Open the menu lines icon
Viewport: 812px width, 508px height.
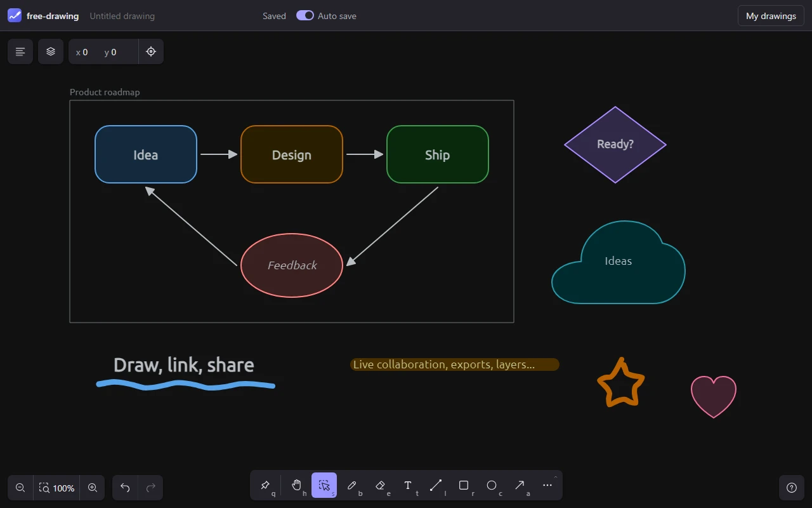pos(20,51)
